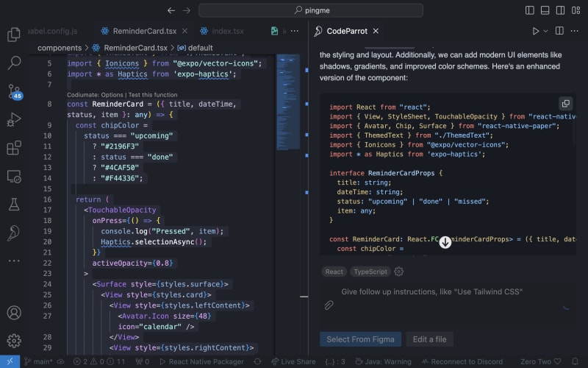Open Source Control with 45 changes
The height and width of the screenshot is (368, 588).
(14, 91)
